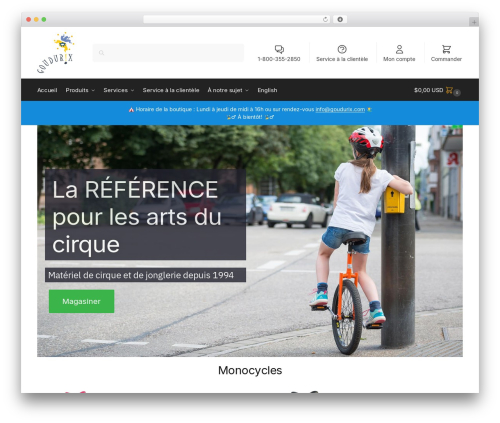Click the yellow cart icon in navigation bar
This screenshot has width=500, height=423.
[x=449, y=90]
